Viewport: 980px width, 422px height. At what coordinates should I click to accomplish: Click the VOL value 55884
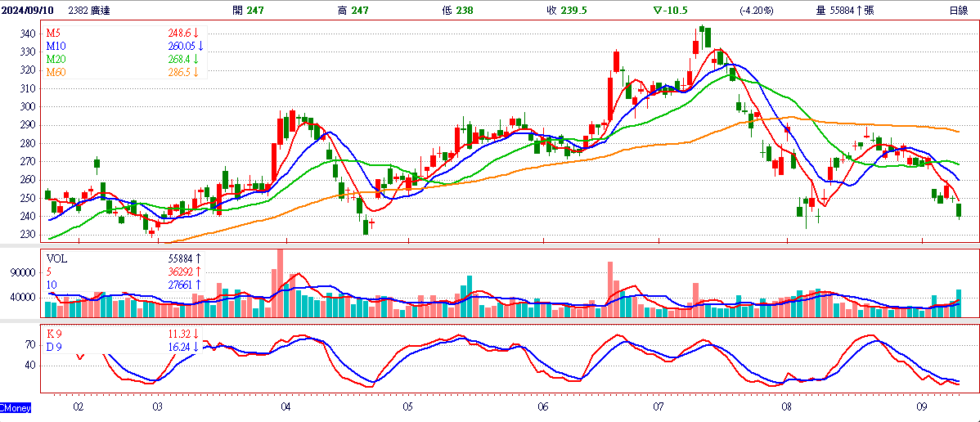click(x=180, y=258)
